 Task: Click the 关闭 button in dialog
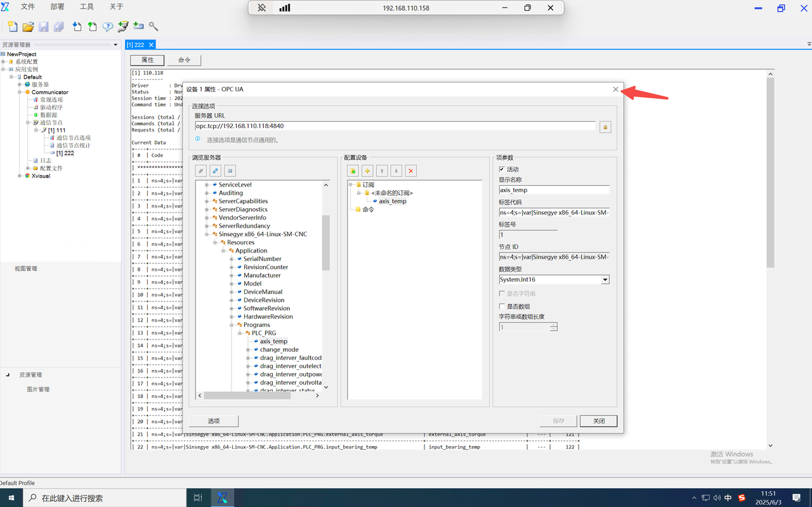[x=599, y=421]
